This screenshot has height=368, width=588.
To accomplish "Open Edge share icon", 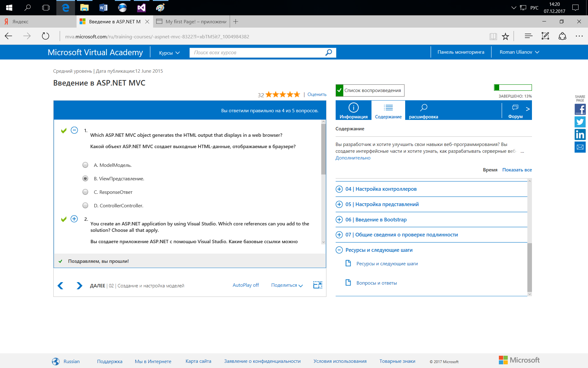I will (562, 36).
